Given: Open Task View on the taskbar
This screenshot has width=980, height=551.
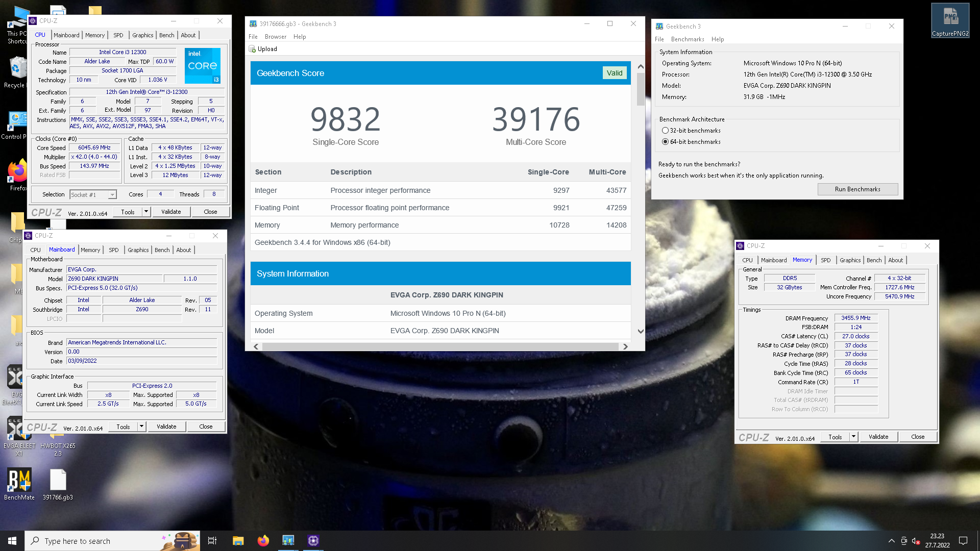Looking at the screenshot, I should coord(212,541).
